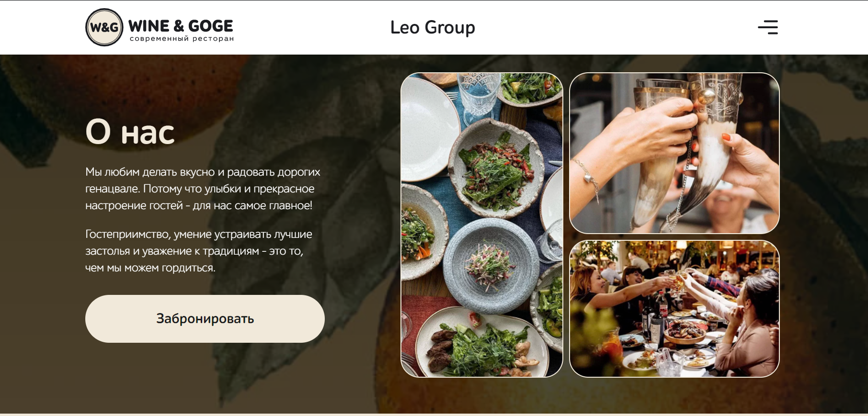This screenshot has height=416, width=868.
Task: Click the WINE & GOGE wordmark
Action: (x=181, y=26)
